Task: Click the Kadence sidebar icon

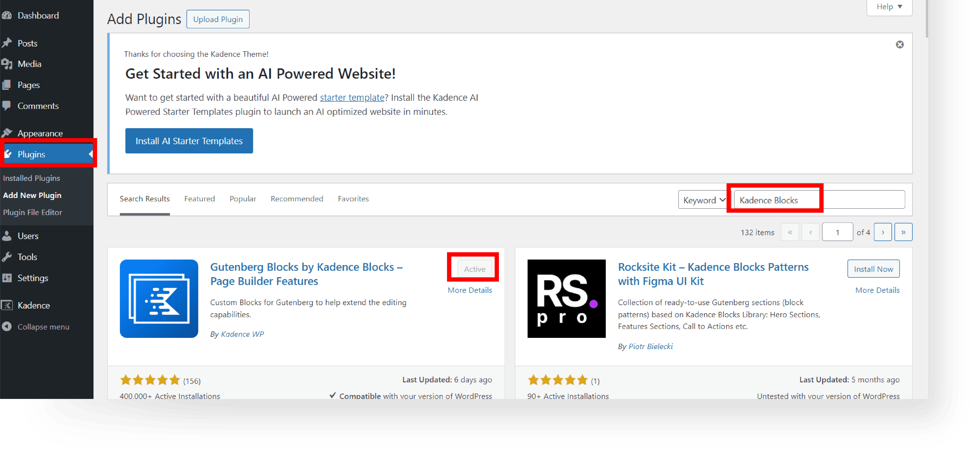Action: (x=6, y=305)
